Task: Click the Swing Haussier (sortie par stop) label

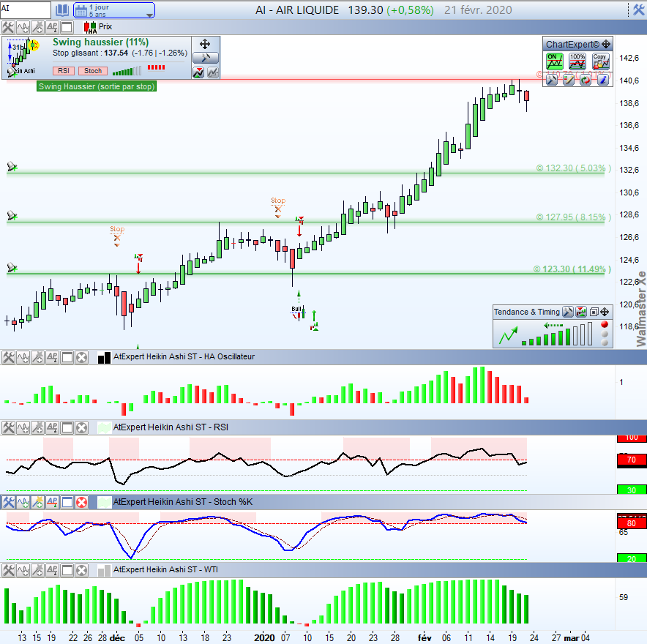Action: coord(97,86)
